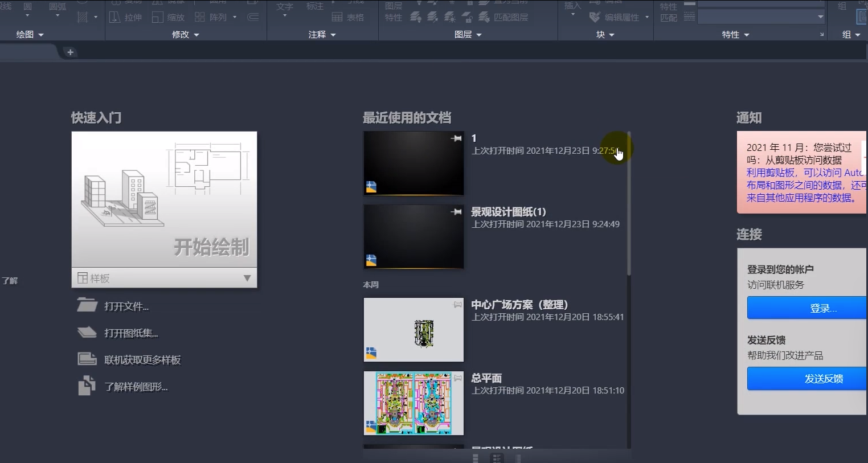Click the Edit Attributes (编辑属性) icon

[x=595, y=17]
